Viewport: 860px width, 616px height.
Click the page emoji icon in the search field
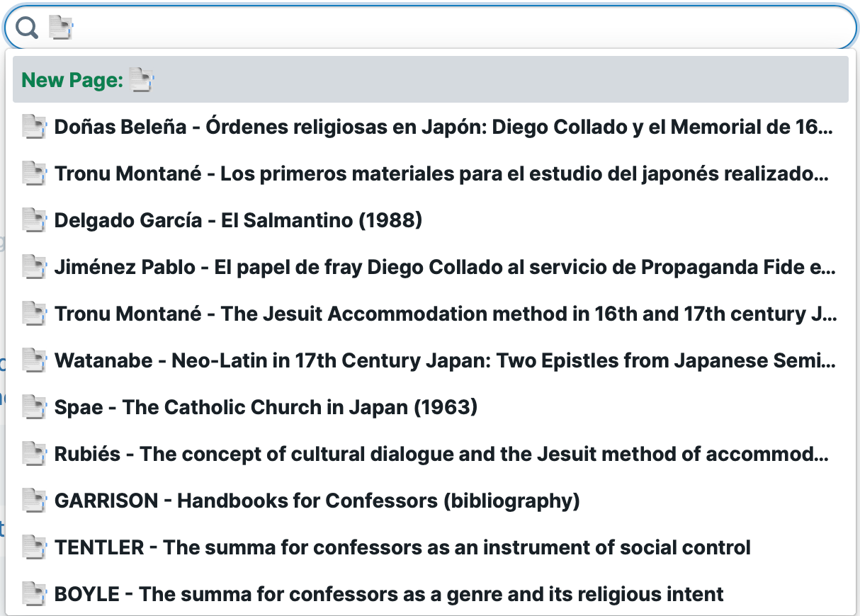coord(61,28)
